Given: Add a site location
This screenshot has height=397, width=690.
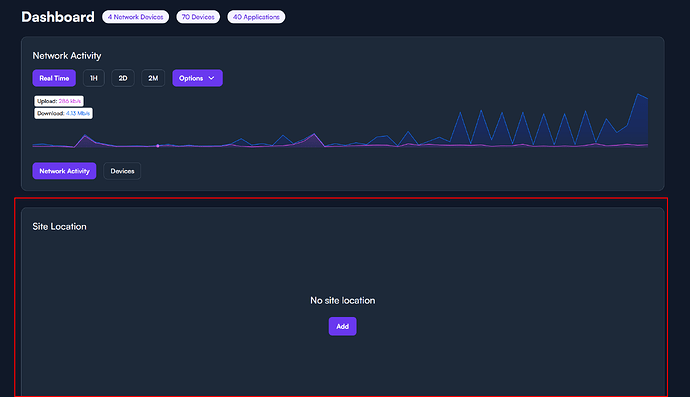Looking at the screenshot, I should coord(342,327).
